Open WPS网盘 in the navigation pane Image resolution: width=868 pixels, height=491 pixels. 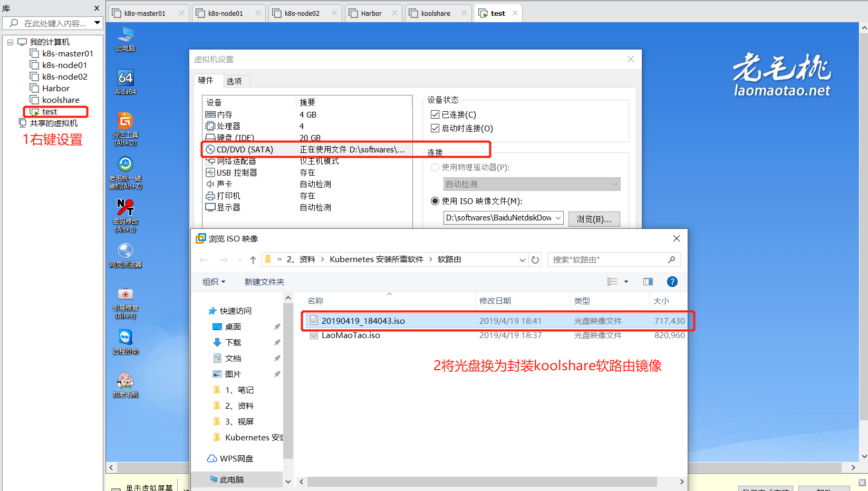[230, 458]
